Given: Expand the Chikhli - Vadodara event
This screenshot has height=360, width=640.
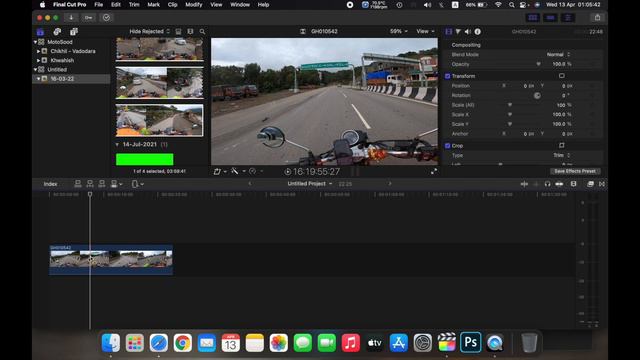Looking at the screenshot, I should 38,51.
